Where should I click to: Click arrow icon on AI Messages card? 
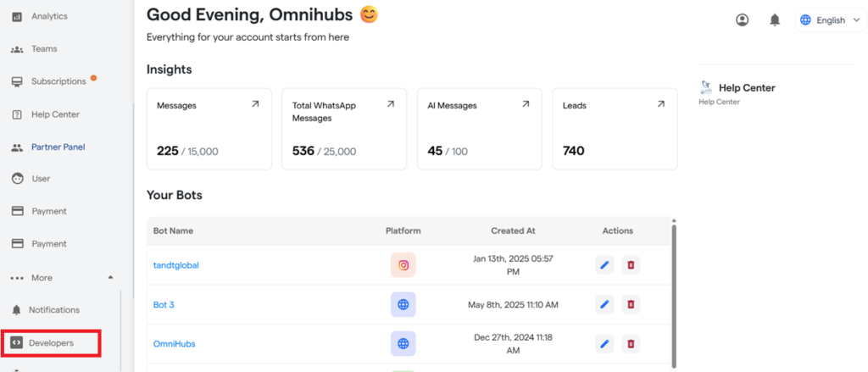(526, 104)
